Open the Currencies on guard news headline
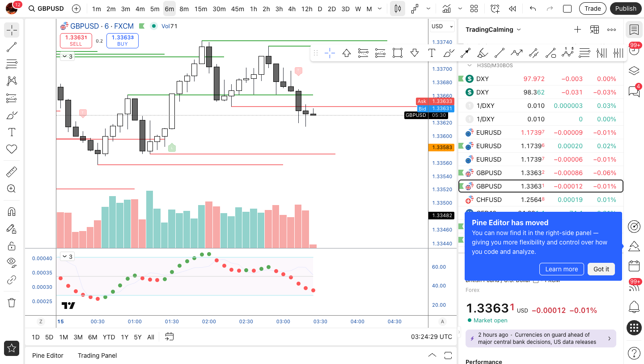Image resolution: width=644 pixels, height=364 pixels. coord(541,338)
